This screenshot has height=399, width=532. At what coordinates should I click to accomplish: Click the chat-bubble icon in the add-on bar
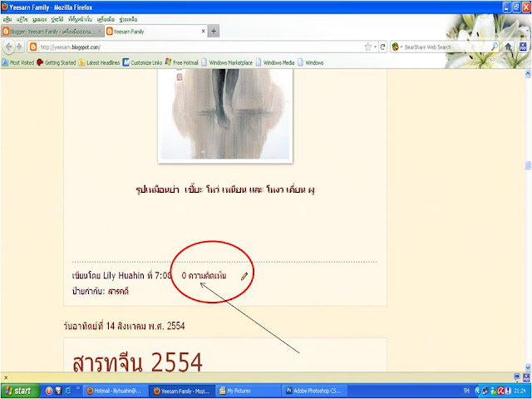point(517,377)
